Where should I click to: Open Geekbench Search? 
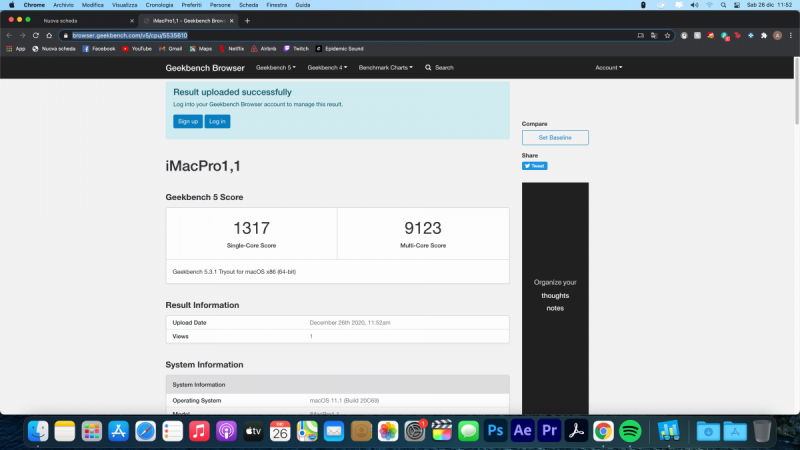tap(439, 67)
